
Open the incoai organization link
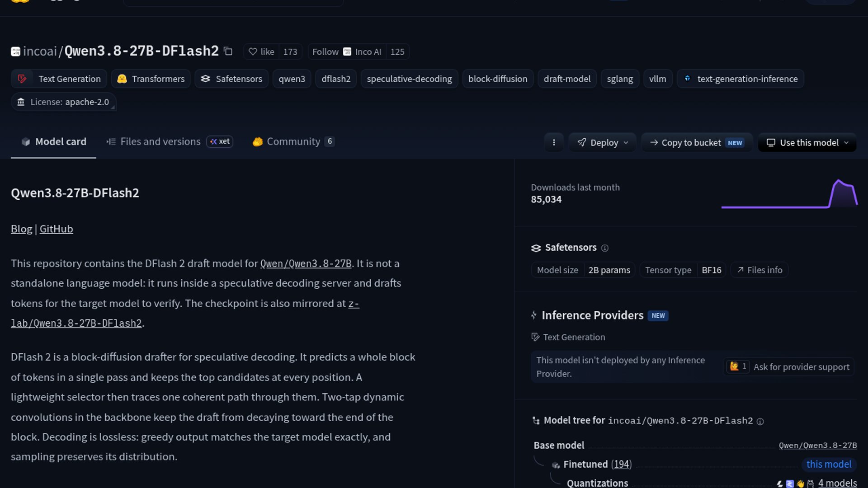[40, 51]
